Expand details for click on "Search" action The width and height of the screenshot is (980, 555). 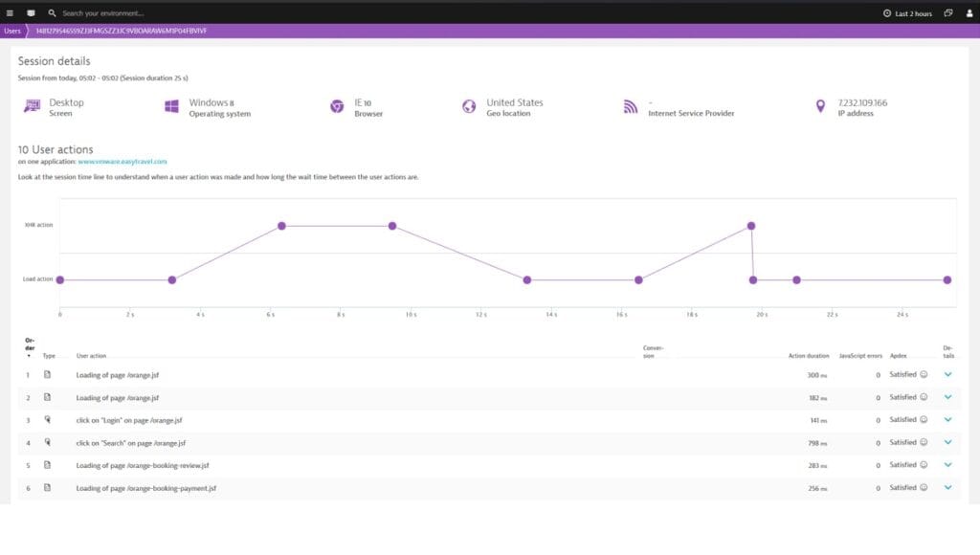(x=947, y=442)
